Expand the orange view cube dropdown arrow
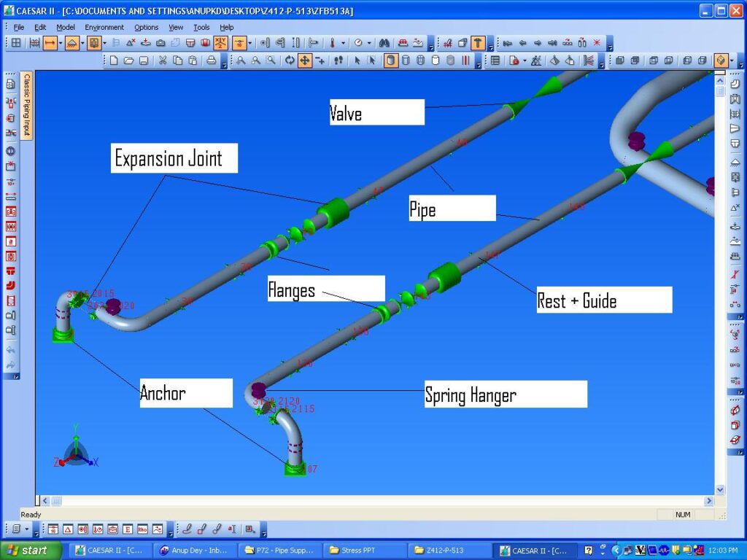Screen dimensions: 747x560 point(732,61)
